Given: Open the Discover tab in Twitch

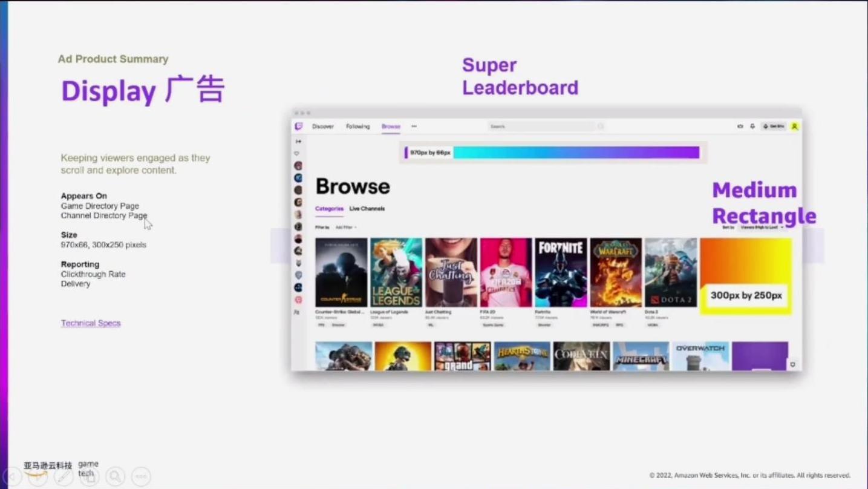Looking at the screenshot, I should [323, 126].
